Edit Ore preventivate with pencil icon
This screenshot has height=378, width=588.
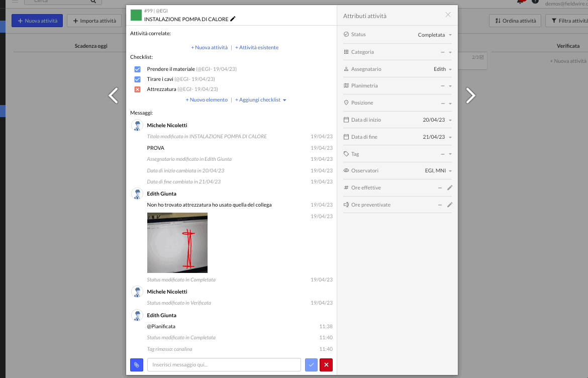click(x=450, y=205)
